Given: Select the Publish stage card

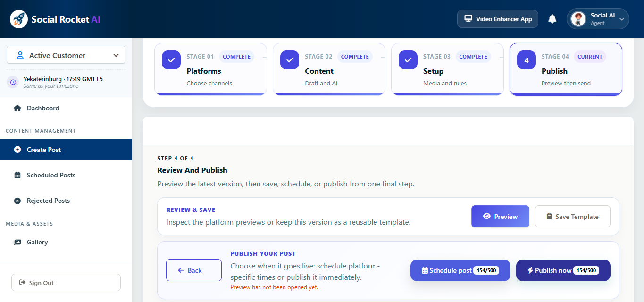Looking at the screenshot, I should (x=566, y=69).
